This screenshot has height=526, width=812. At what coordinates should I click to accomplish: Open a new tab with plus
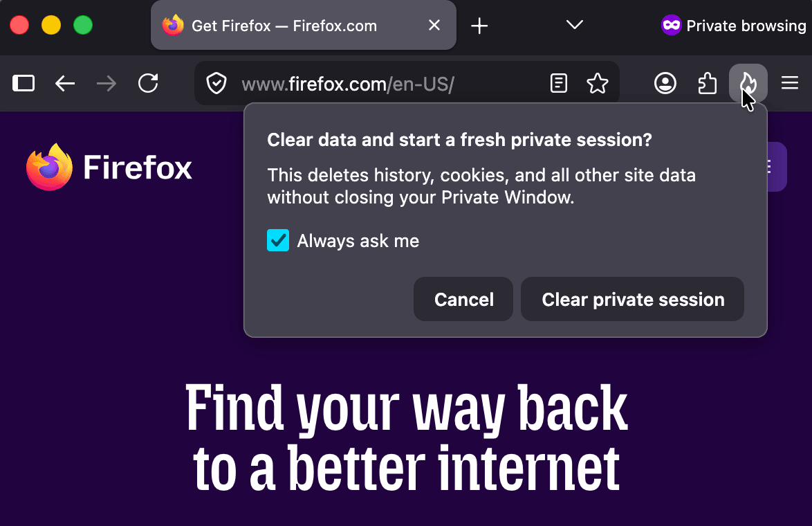pos(479,26)
